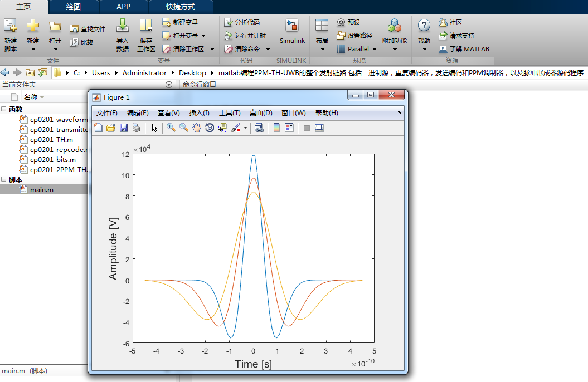Open brush color dropdown arrow in Figure 1
Image resolution: width=588 pixels, height=382 pixels.
point(245,128)
